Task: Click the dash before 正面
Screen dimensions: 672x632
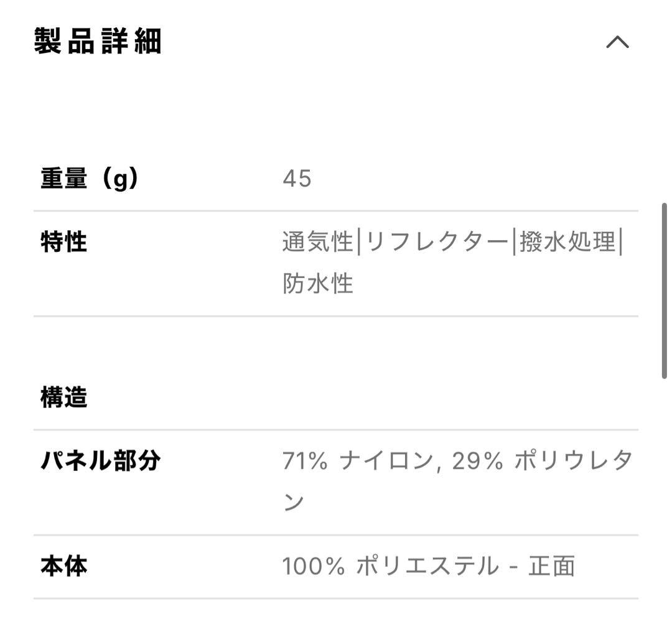Action: tap(514, 567)
